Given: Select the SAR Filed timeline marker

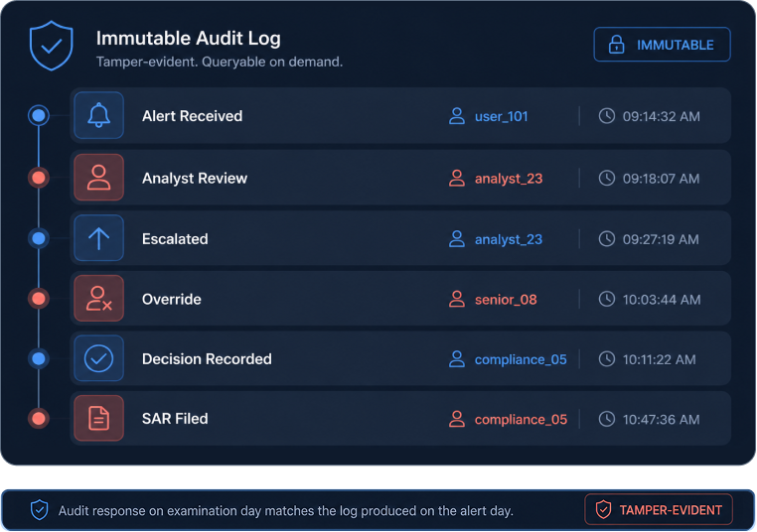Looking at the screenshot, I should pos(39,418).
